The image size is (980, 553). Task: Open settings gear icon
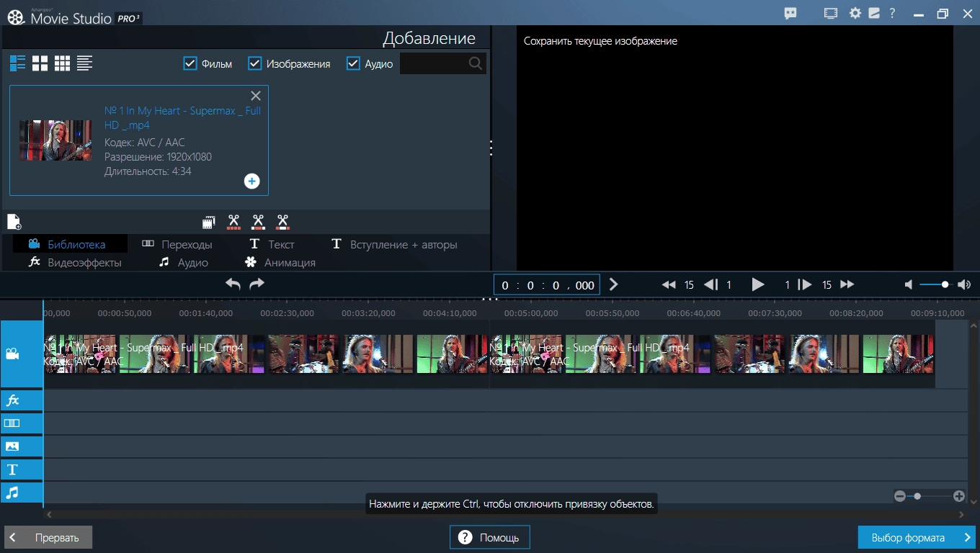[855, 13]
